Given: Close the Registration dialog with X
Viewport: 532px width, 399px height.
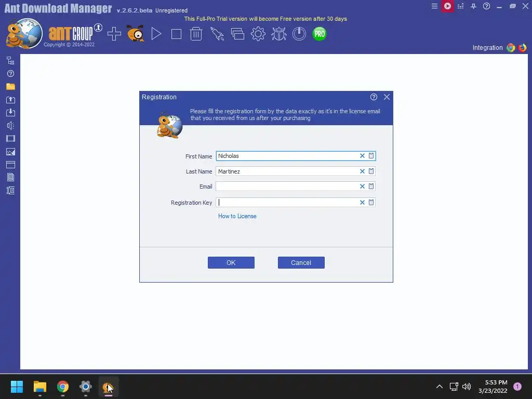Looking at the screenshot, I should pos(387,97).
